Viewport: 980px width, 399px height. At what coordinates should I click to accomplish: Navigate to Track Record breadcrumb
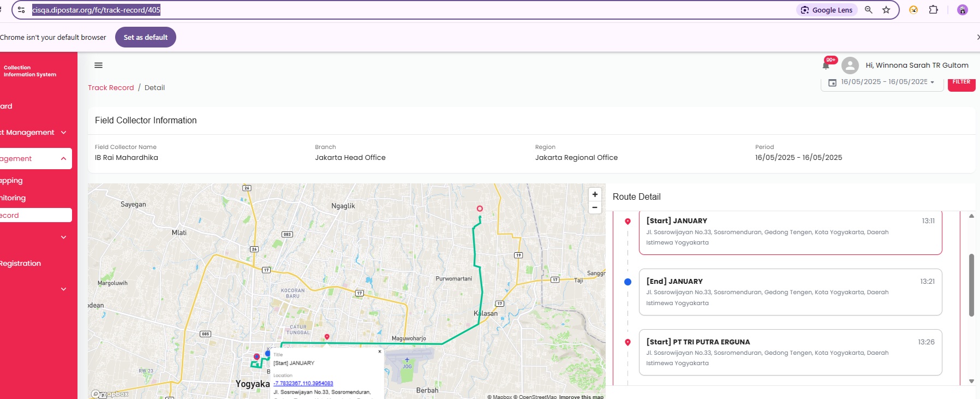(111, 88)
